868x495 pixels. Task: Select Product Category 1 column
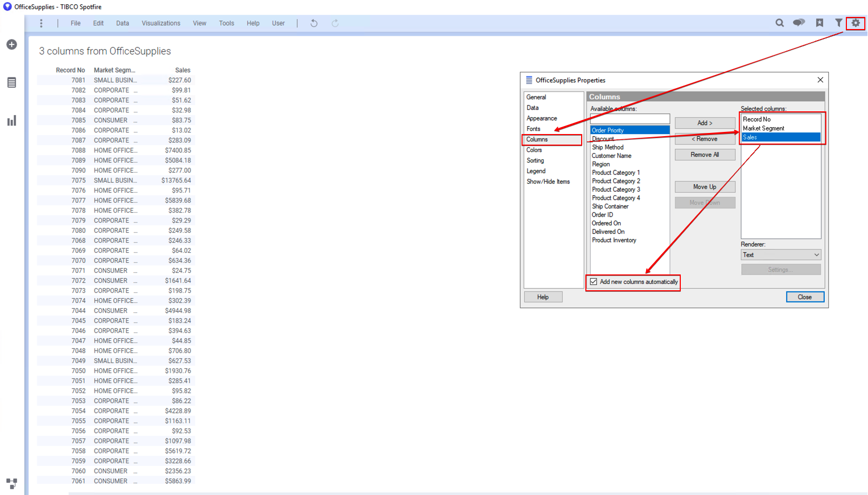(616, 173)
